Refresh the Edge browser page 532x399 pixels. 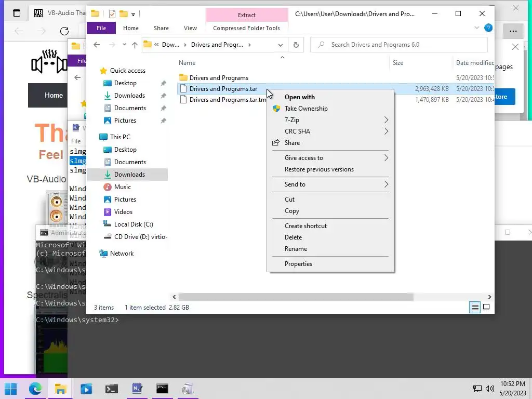point(64,31)
